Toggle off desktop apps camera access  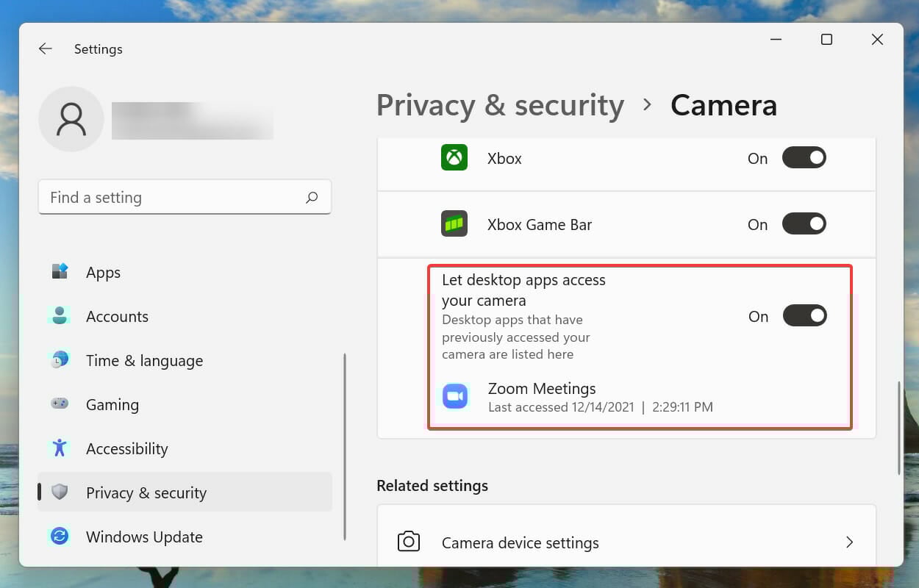tap(804, 316)
